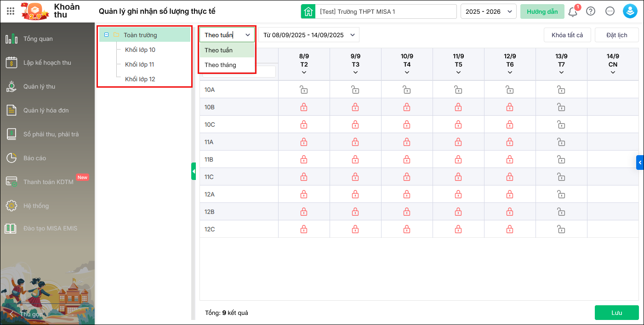This screenshot has height=325, width=644.
Task: Open Báo cáo in the sidebar
Action: [x=35, y=158]
